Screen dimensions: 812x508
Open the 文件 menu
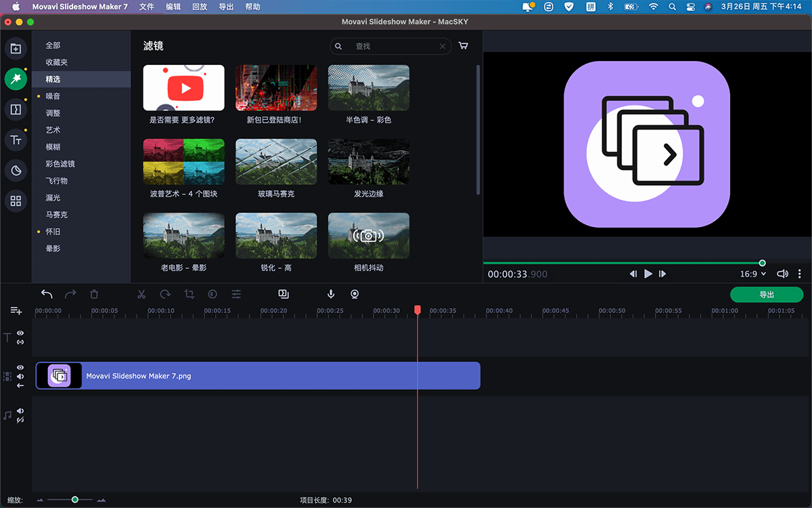pyautogui.click(x=146, y=7)
